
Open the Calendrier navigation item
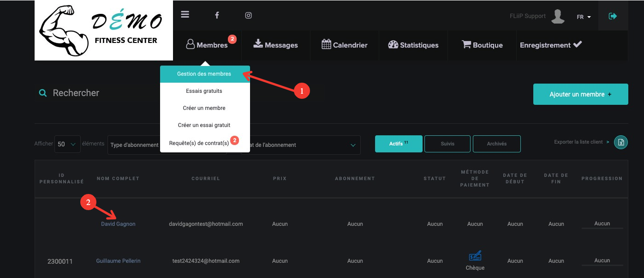345,45
